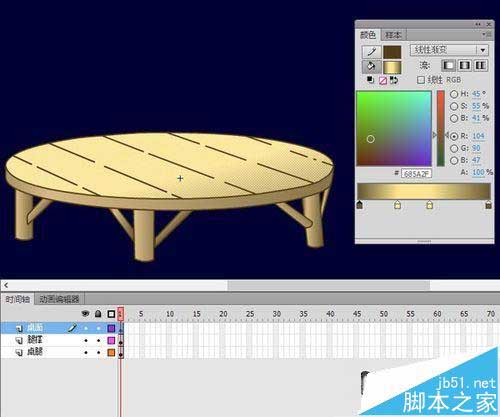500x417 pixels.
Task: Open the color panel options menu
Action: click(x=487, y=34)
